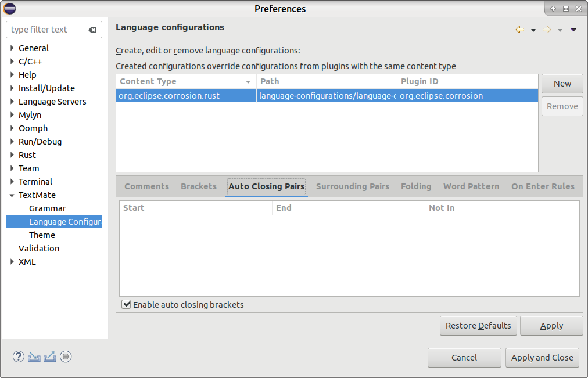
Task: Click the Oomph preference recorder icon
Action: [66, 357]
